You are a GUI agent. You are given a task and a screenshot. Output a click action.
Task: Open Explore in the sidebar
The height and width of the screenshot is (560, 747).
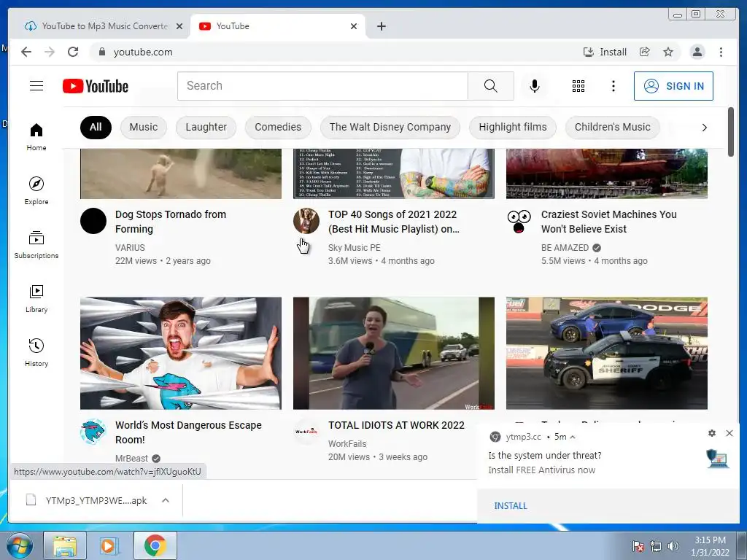[36, 190]
